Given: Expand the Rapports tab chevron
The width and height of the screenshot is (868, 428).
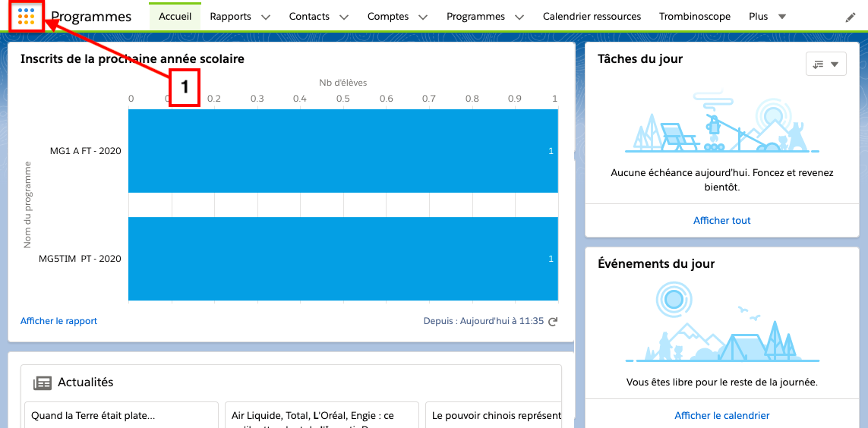Looking at the screenshot, I should (265, 17).
